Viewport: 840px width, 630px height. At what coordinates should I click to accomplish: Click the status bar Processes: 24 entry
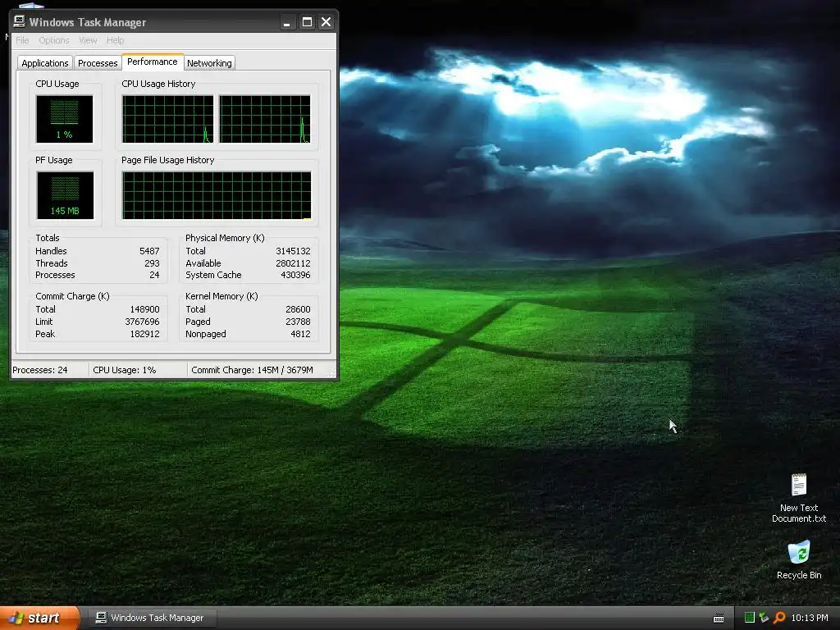coord(49,370)
